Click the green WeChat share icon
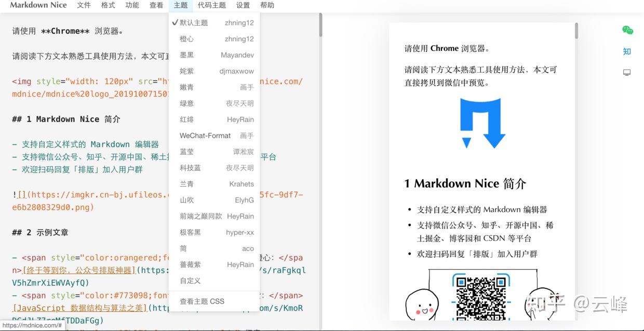The height and width of the screenshot is (331, 644). click(x=627, y=30)
